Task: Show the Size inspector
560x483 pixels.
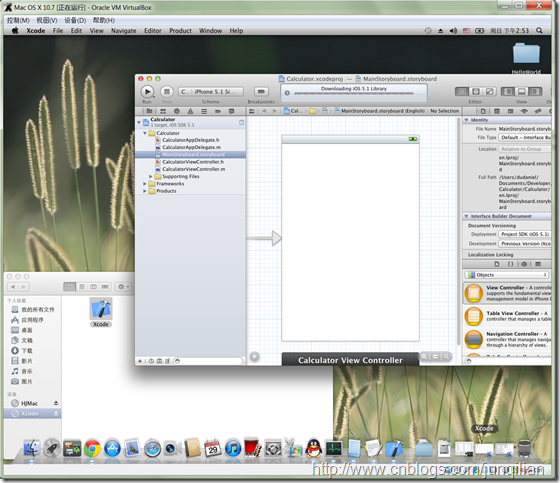Action: tap(538, 111)
